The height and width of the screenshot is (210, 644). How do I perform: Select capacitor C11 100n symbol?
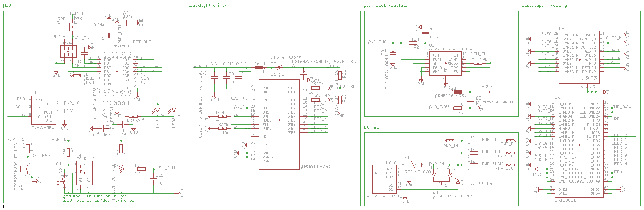point(153,179)
